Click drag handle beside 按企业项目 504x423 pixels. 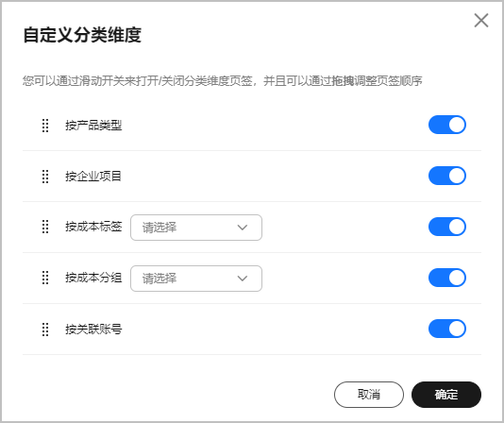(x=45, y=177)
